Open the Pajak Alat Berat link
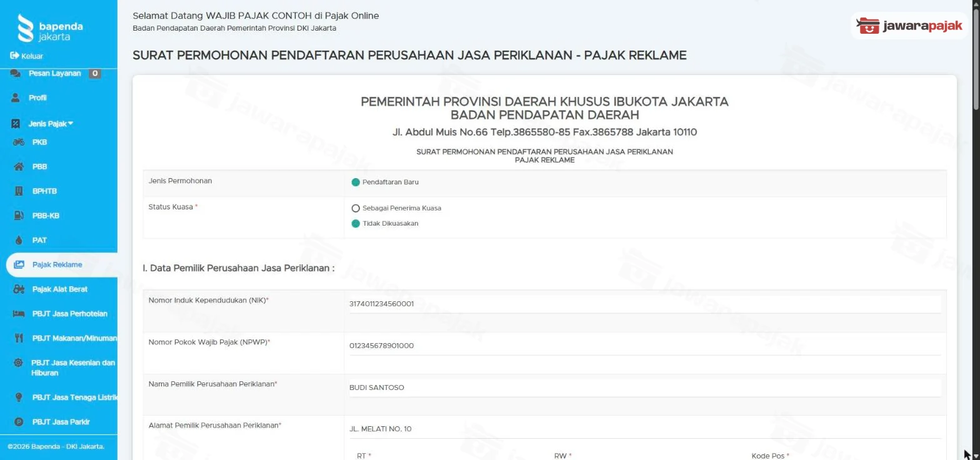Screen dimensions: 980x460 59,289
